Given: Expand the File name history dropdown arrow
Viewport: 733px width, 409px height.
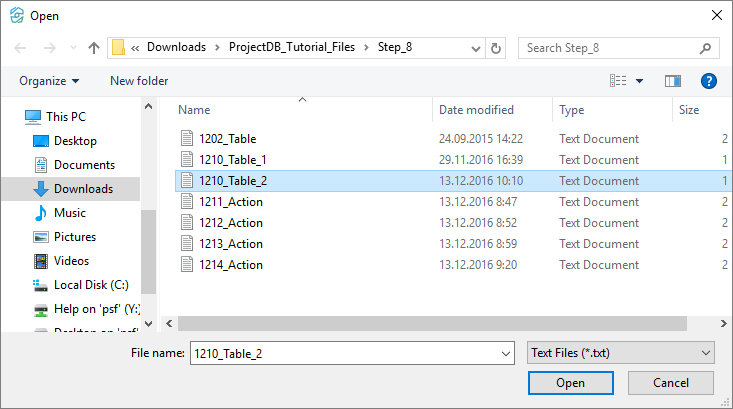Looking at the screenshot, I should pos(503,353).
